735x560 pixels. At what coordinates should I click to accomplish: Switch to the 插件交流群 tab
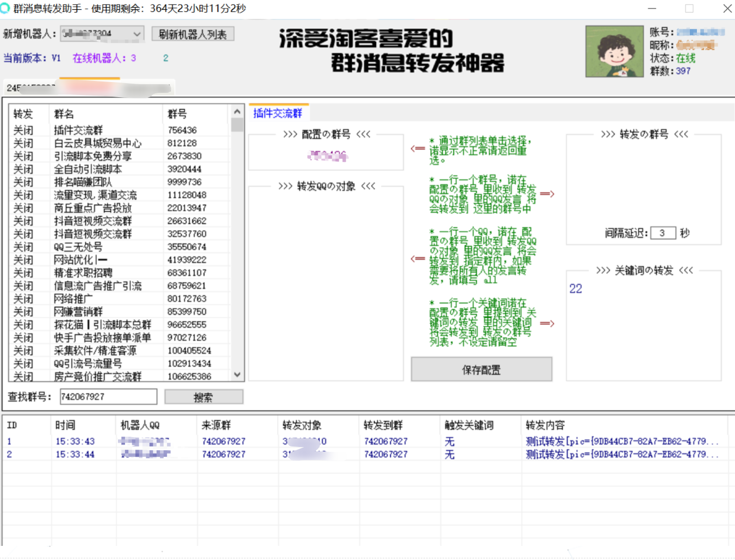click(x=278, y=113)
